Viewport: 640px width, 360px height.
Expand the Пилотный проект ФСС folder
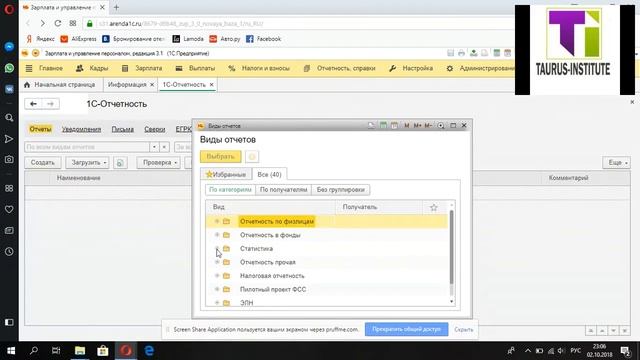click(217, 289)
